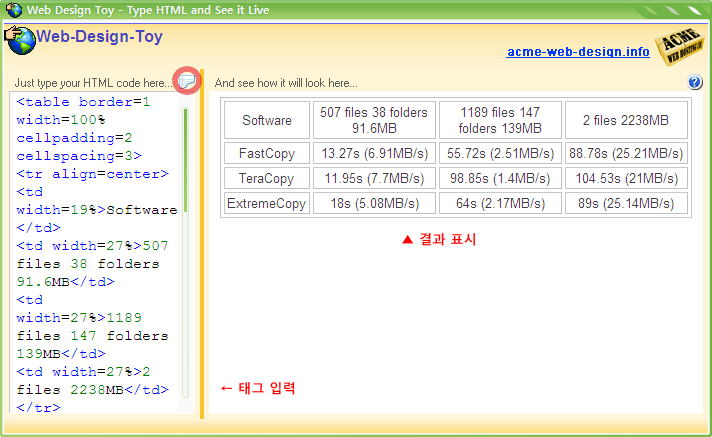Click the "<tr align=center>" code line

coord(93,174)
